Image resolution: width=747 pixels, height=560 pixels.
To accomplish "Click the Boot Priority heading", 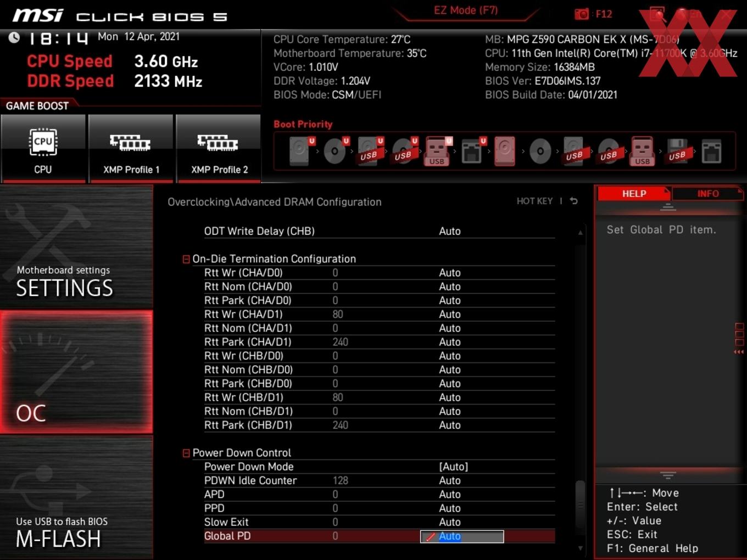I will [303, 124].
